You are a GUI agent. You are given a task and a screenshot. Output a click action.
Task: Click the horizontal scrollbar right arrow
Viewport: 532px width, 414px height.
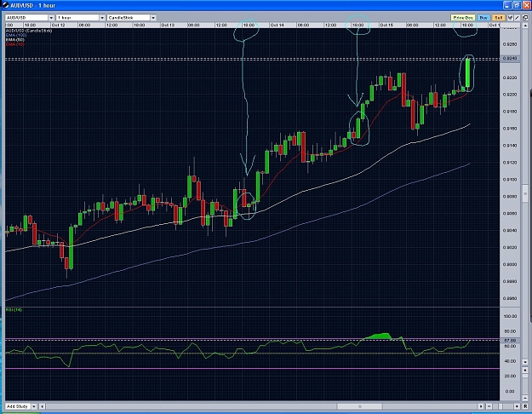point(481,406)
